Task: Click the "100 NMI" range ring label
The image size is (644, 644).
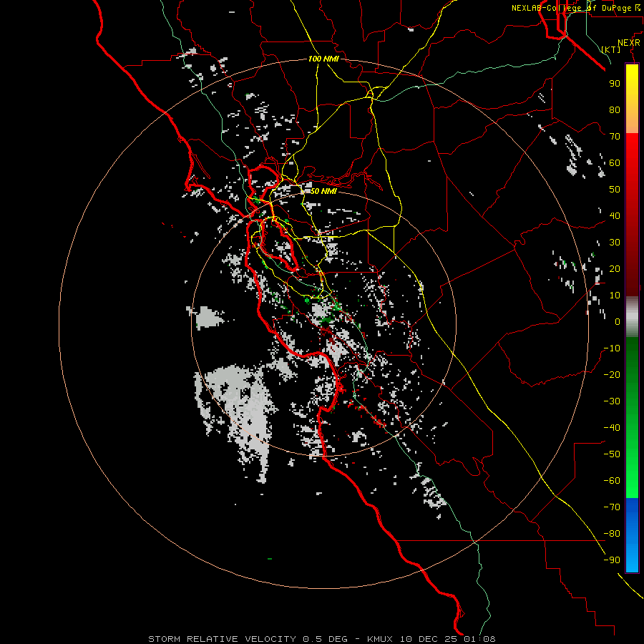Action: pos(323,59)
